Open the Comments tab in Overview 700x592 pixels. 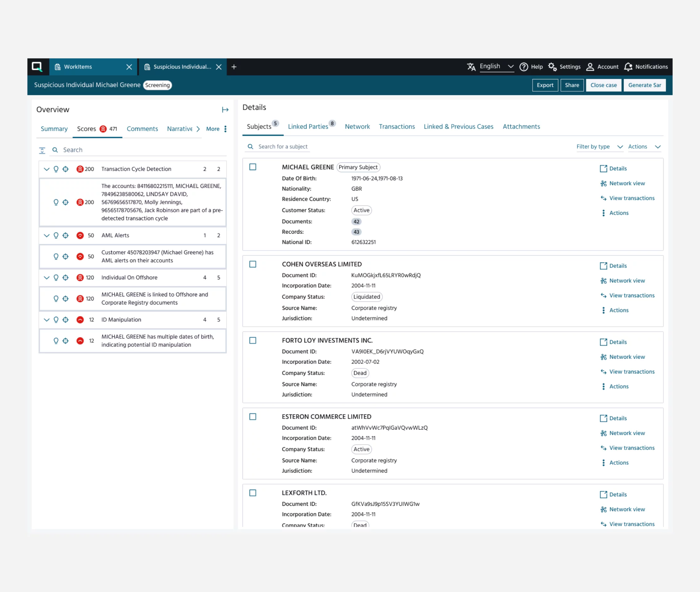142,129
